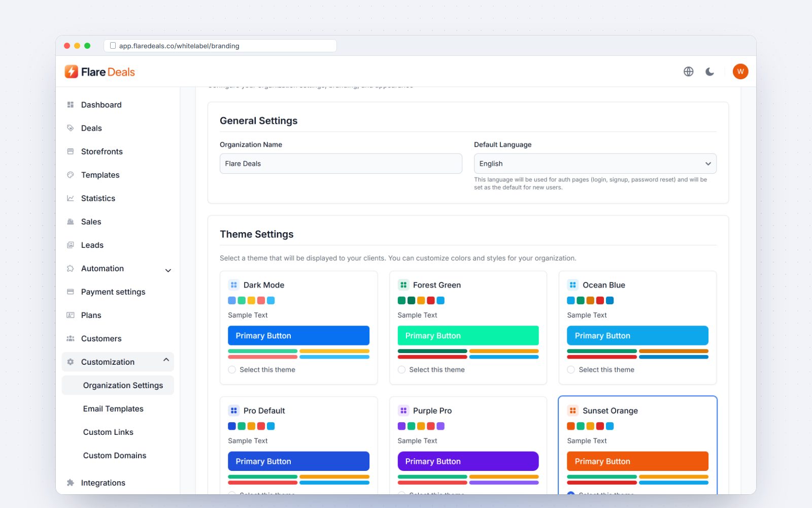Click the Forest Green theme icon
This screenshot has height=508, width=812.
coord(403,285)
